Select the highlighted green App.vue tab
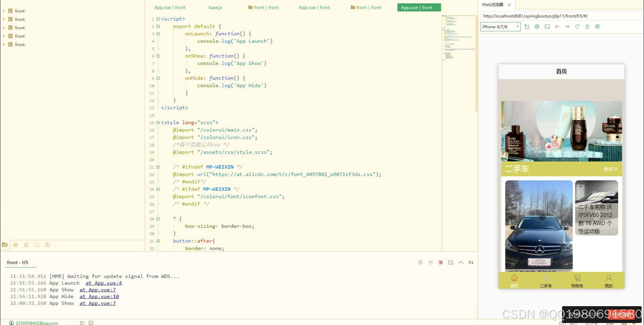 (x=419, y=7)
